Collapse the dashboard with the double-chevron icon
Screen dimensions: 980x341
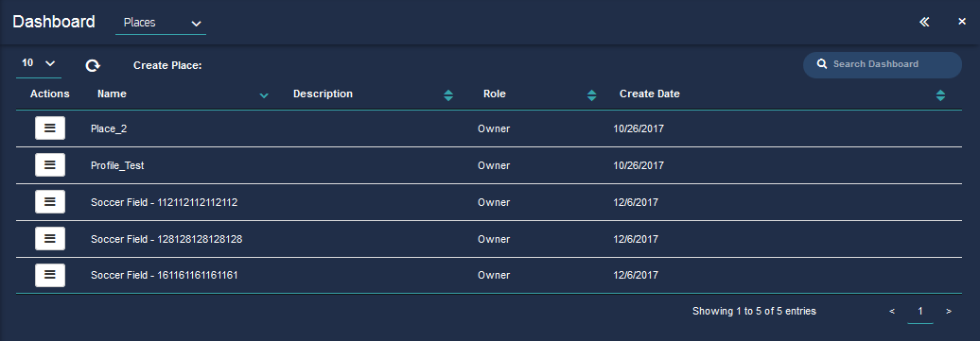(x=924, y=22)
